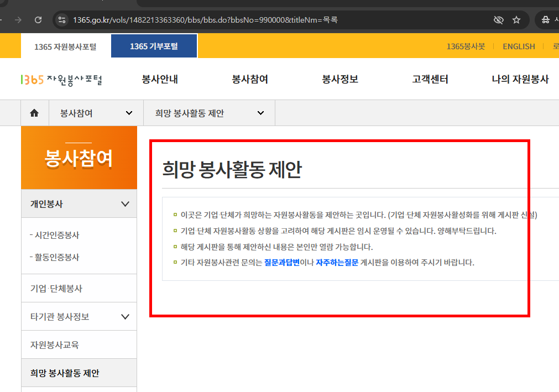Refresh the page with the reload icon
559x392 pixels.
(38, 19)
